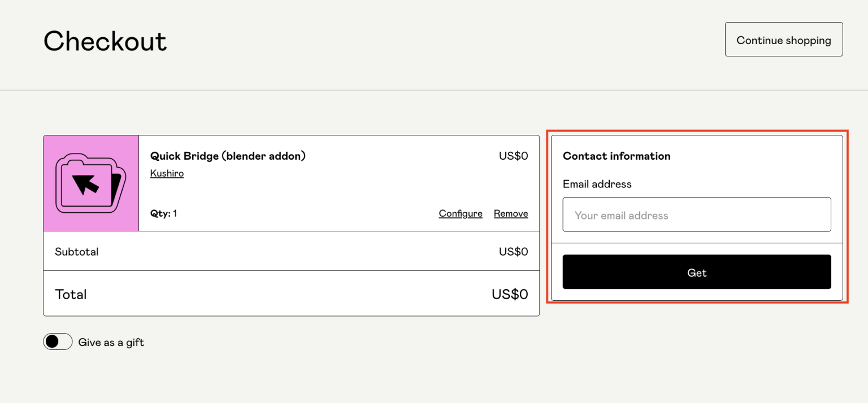This screenshot has width=868, height=403.
Task: Click Configure for Quick Bridge item
Action: [460, 213]
